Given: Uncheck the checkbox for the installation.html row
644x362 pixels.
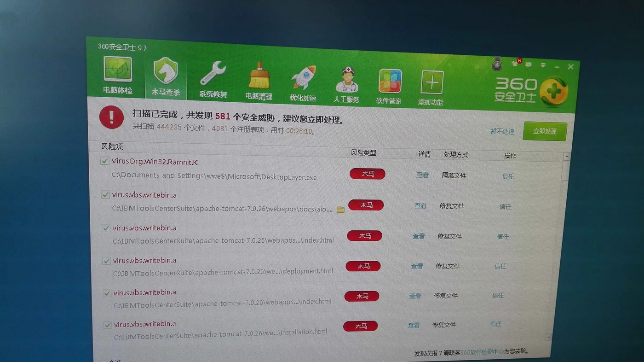Looking at the screenshot, I should click(x=108, y=325).
